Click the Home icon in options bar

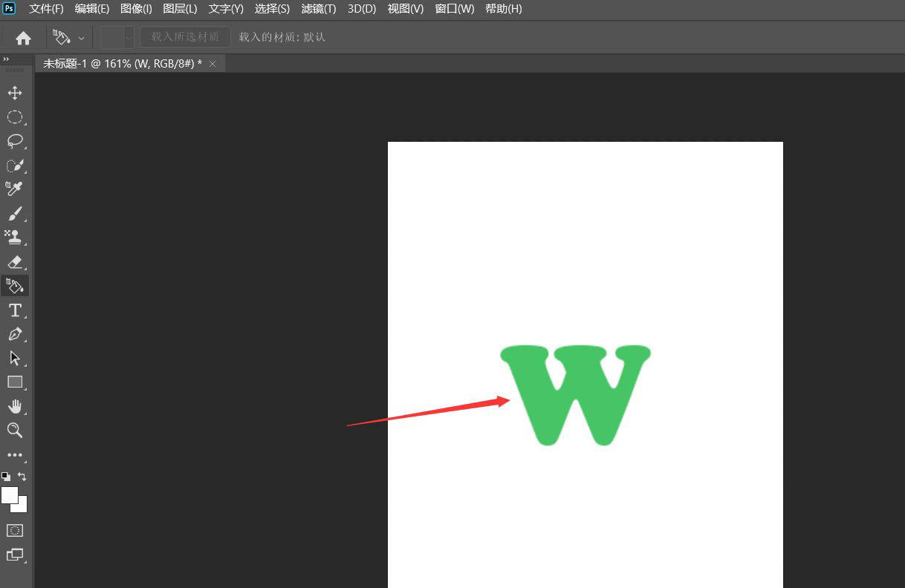tap(24, 37)
